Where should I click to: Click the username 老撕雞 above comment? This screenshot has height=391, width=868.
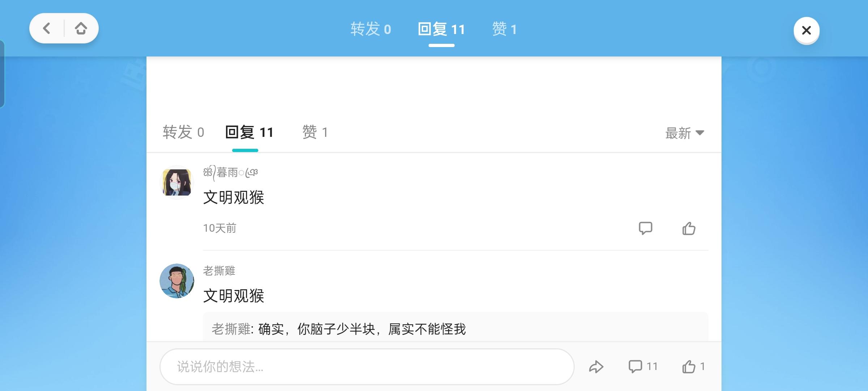tap(219, 271)
